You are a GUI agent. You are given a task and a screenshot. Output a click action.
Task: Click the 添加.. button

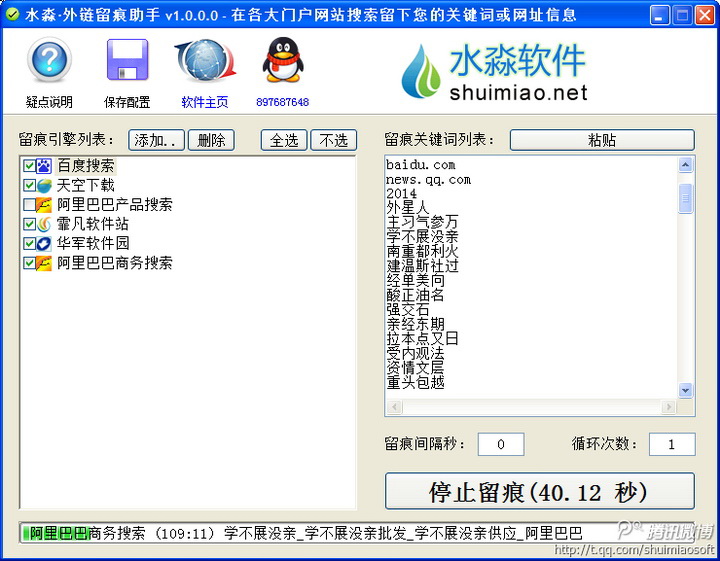click(156, 140)
